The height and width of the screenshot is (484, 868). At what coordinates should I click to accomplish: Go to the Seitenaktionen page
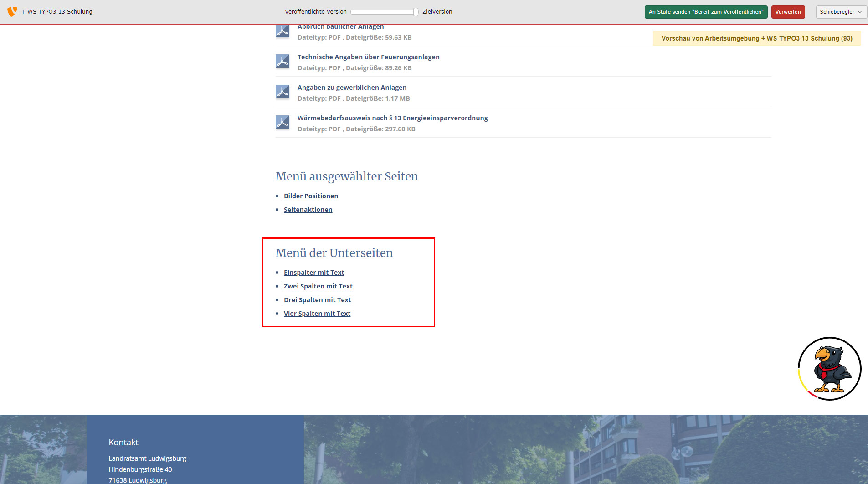[x=308, y=210]
